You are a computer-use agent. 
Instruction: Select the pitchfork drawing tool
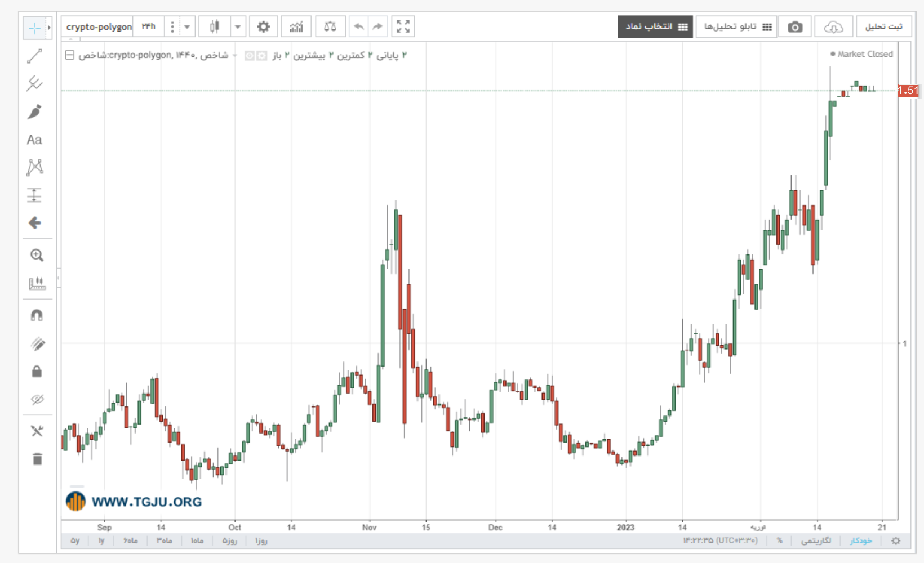coord(34,83)
